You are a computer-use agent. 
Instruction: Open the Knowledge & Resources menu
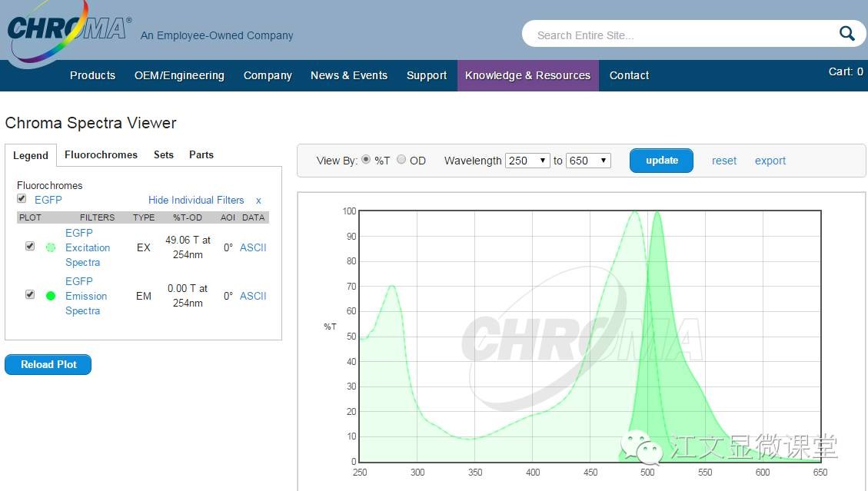pos(527,75)
